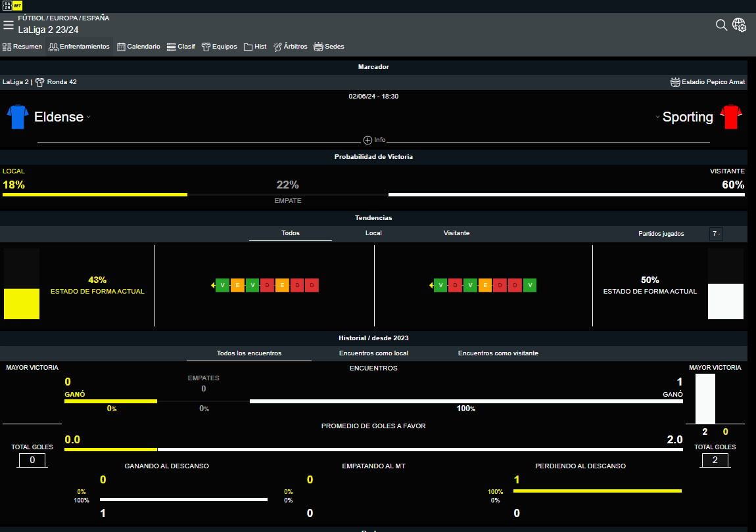Click the GANANDO AL DESCANSO heading
Image resolution: width=756 pixels, height=532 pixels.
167,466
